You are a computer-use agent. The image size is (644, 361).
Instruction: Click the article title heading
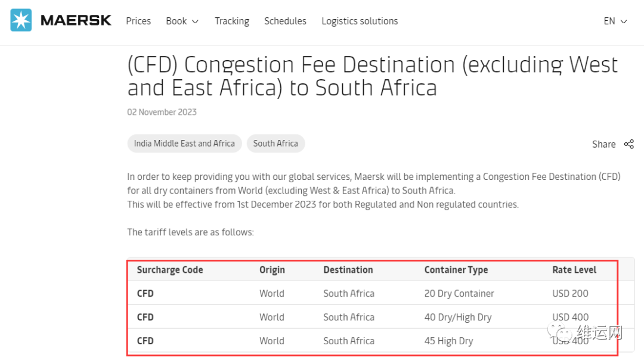point(373,76)
